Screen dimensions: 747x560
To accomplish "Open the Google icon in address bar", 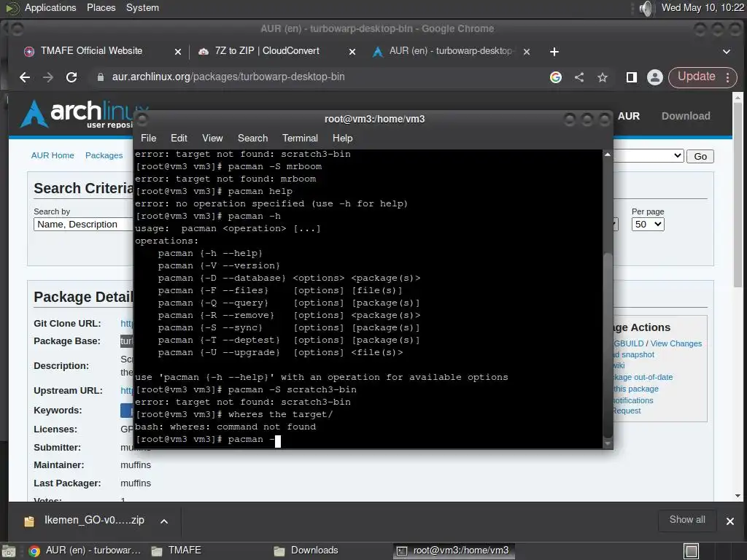I will coord(555,77).
